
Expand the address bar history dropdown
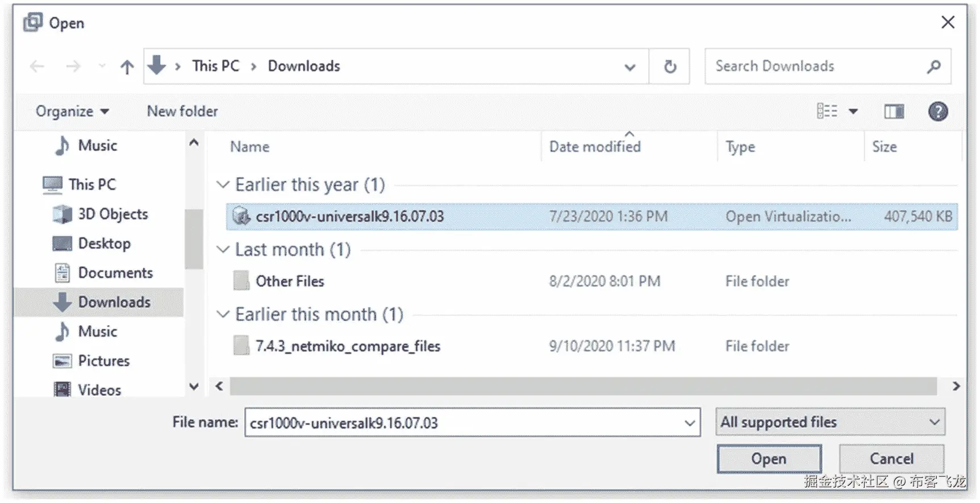click(629, 67)
